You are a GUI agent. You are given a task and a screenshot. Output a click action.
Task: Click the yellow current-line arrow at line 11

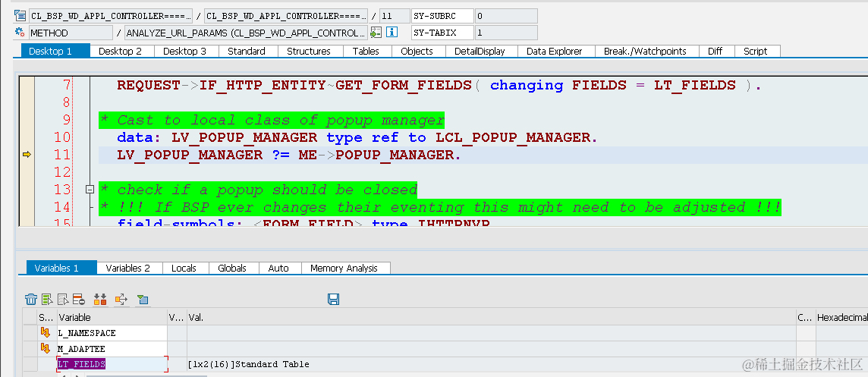(27, 155)
